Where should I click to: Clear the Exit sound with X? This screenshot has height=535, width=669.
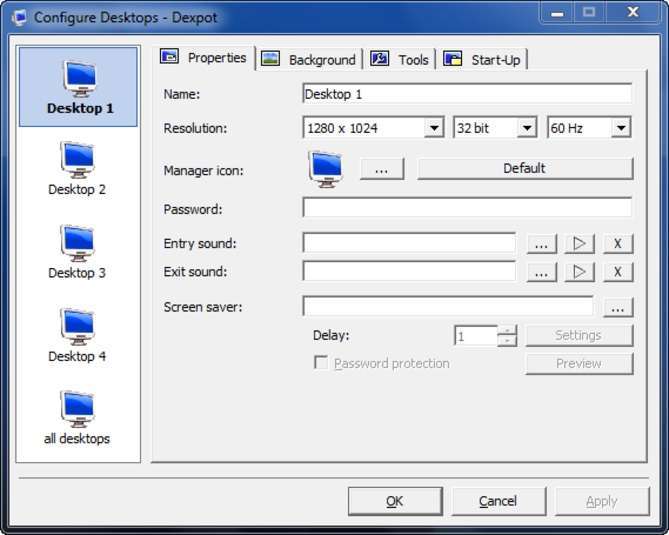tap(618, 272)
